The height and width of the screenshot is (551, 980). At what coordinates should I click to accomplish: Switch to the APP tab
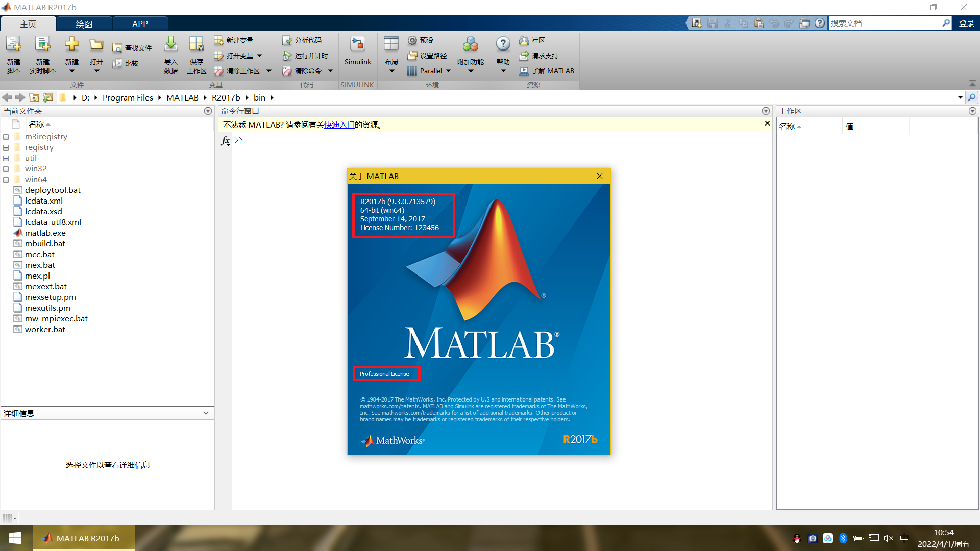coord(140,24)
